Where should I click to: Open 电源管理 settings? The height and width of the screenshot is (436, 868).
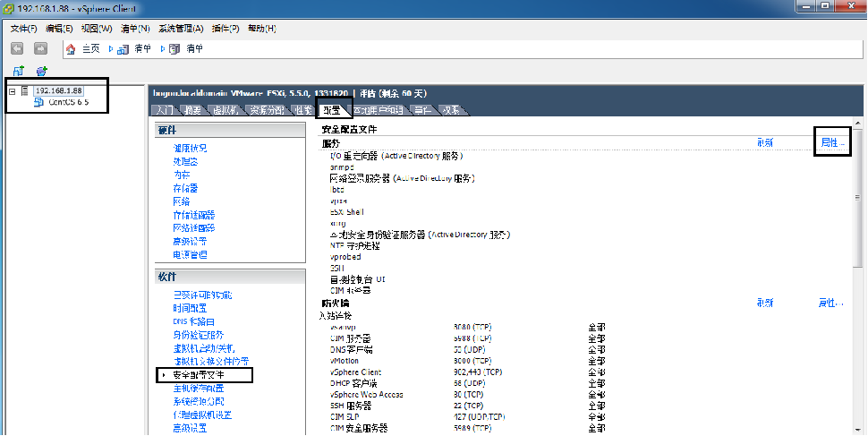[190, 255]
